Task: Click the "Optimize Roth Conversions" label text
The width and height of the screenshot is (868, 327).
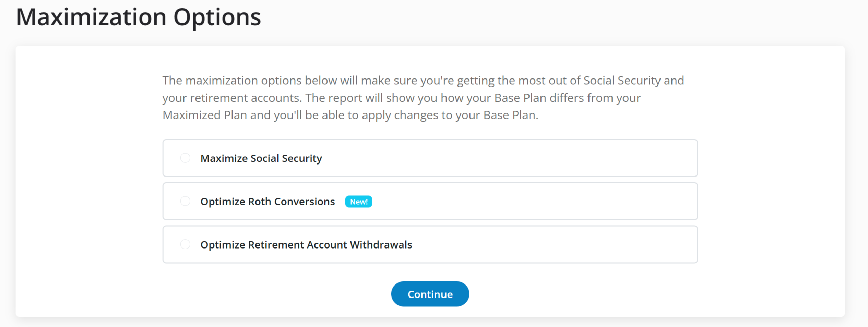Action: point(267,202)
